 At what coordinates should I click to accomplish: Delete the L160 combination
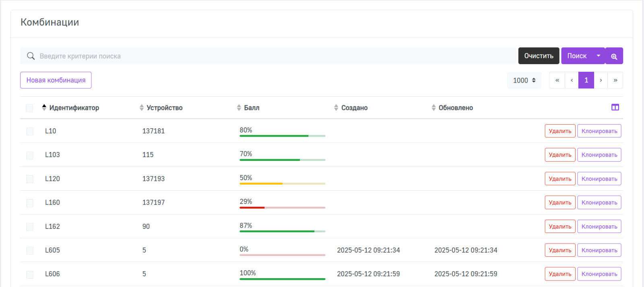[560, 202]
